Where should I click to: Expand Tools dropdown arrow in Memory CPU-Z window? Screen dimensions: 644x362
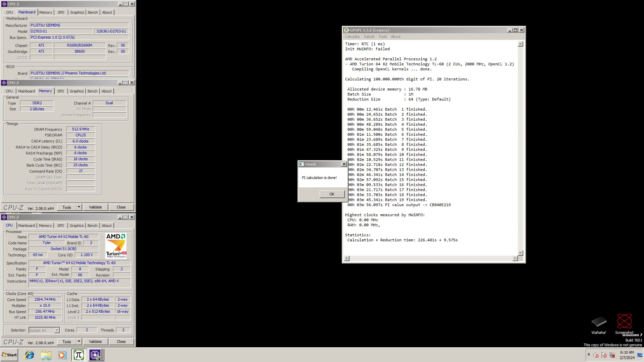79,207
